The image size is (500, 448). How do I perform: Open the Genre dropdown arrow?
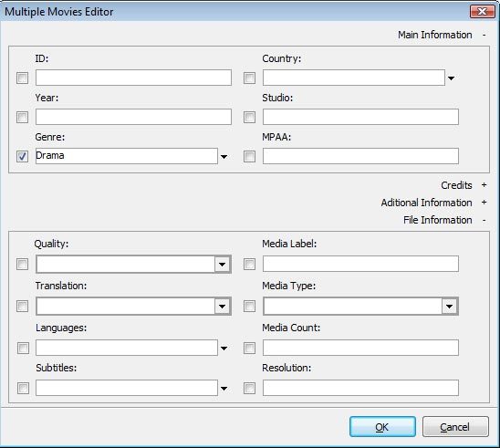pyautogui.click(x=224, y=157)
